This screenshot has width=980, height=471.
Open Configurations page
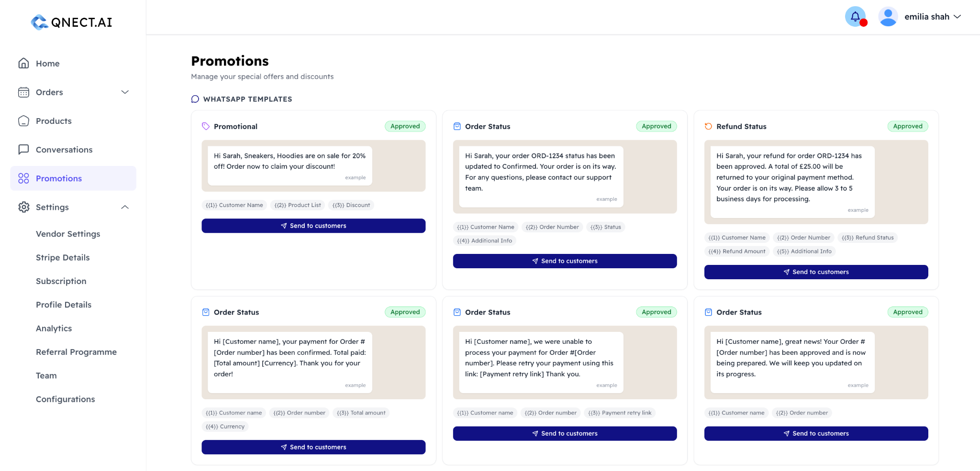pyautogui.click(x=65, y=399)
